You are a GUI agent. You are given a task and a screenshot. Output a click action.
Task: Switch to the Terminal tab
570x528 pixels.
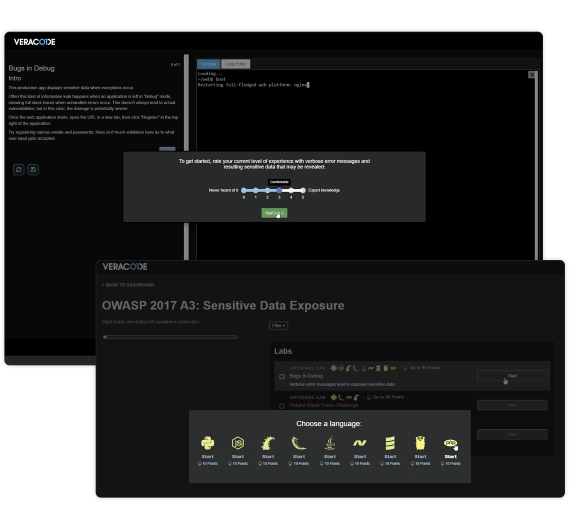pos(209,64)
